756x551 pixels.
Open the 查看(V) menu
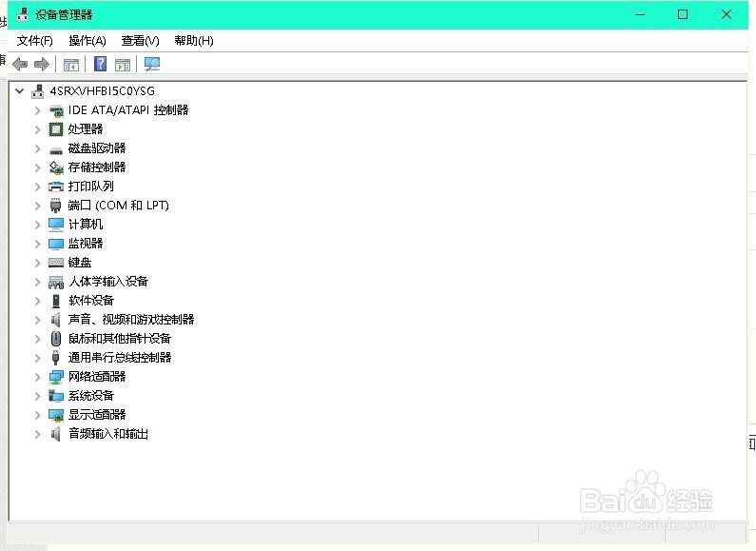click(x=141, y=41)
